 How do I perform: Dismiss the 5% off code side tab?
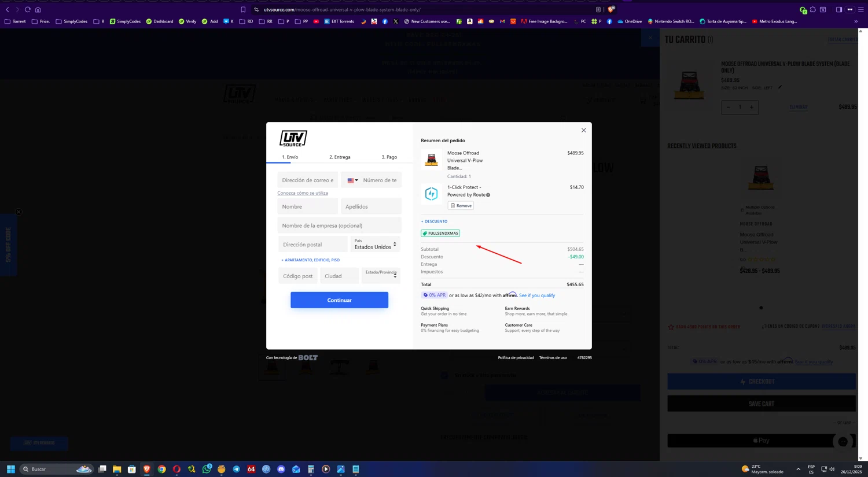(x=19, y=212)
